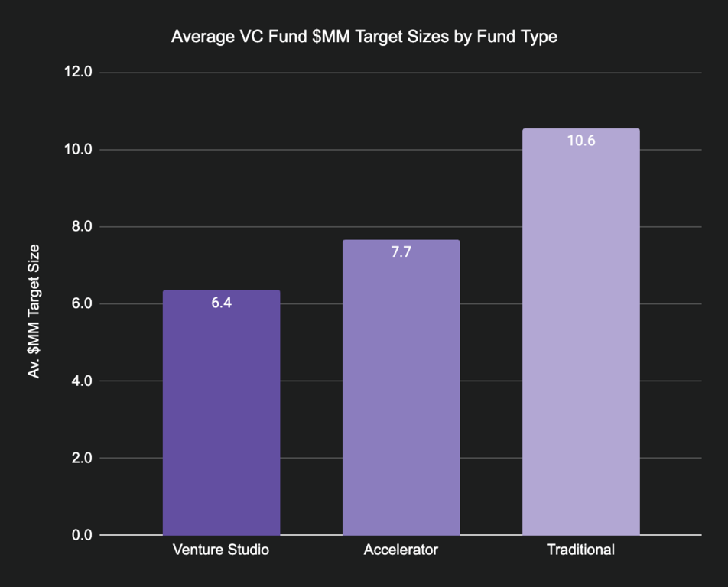Viewport: 728px width, 587px height.
Task: Click the 10.6 data label
Action: [580, 141]
